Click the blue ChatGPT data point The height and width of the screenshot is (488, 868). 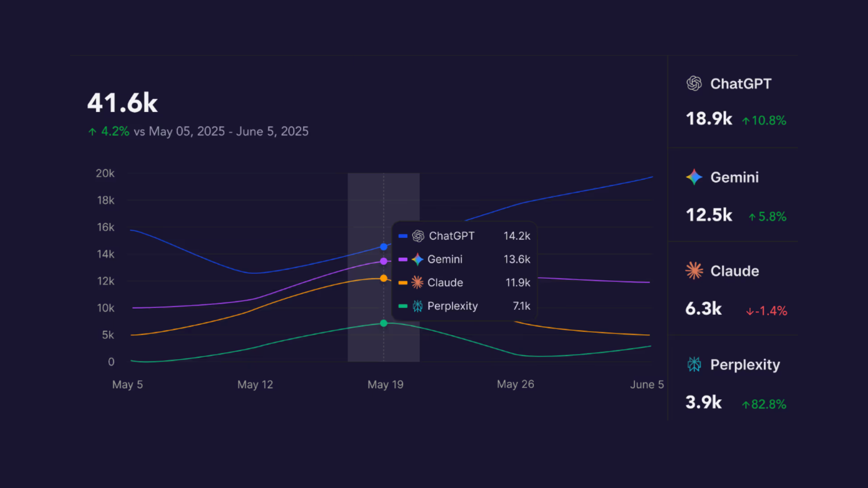click(384, 247)
